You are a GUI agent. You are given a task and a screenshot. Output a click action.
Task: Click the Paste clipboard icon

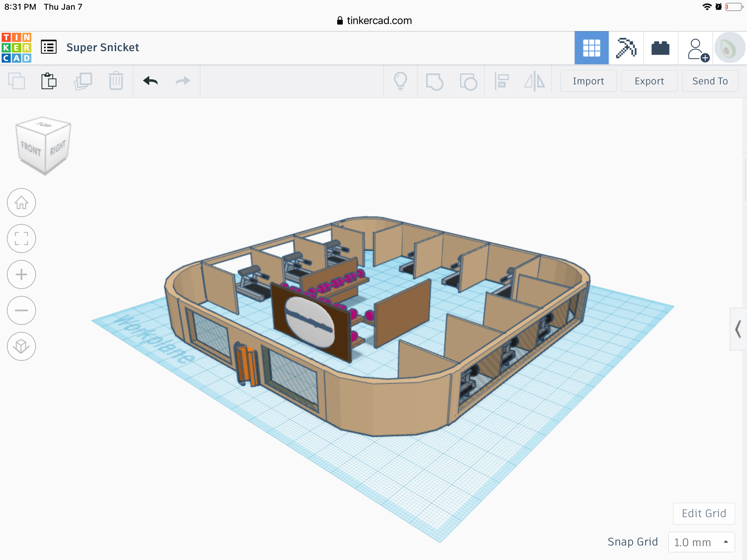pyautogui.click(x=49, y=81)
